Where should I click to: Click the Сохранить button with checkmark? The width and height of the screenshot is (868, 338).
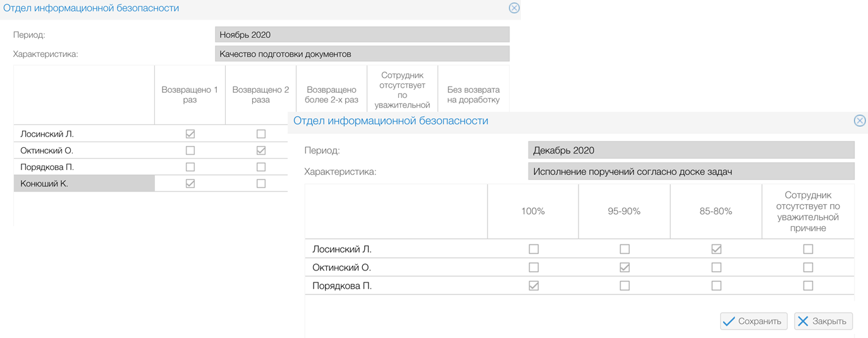point(753,321)
